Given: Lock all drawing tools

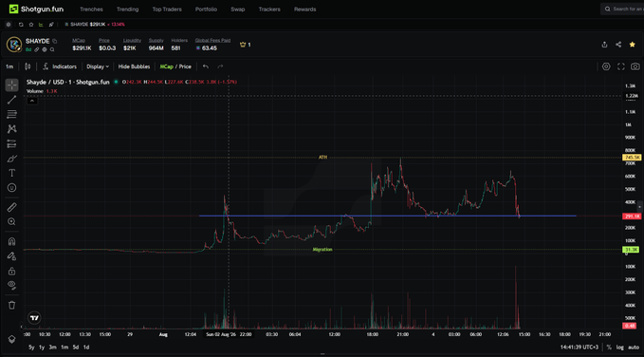Looking at the screenshot, I should 12,271.
